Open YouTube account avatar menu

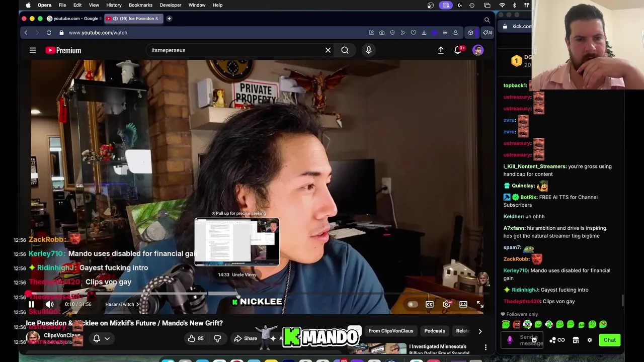[478, 50]
